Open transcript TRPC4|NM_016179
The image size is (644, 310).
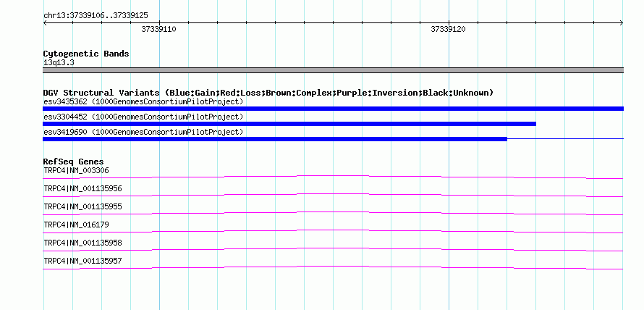click(76, 225)
